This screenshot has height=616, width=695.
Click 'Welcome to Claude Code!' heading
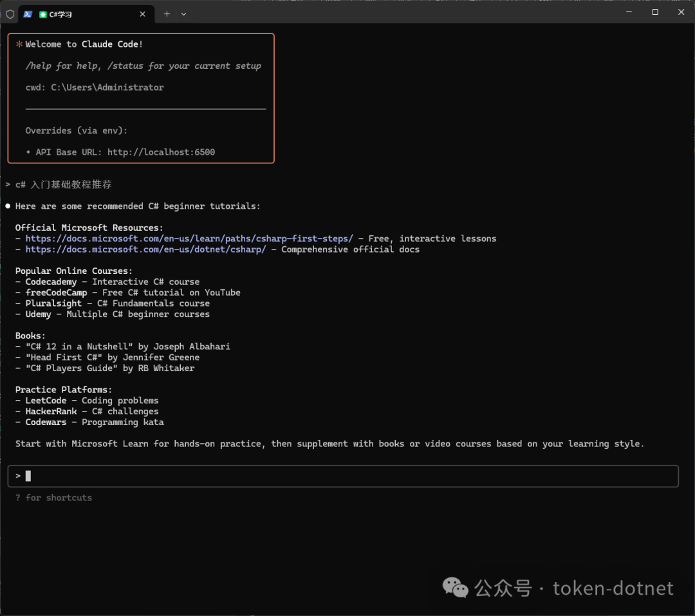(x=84, y=44)
